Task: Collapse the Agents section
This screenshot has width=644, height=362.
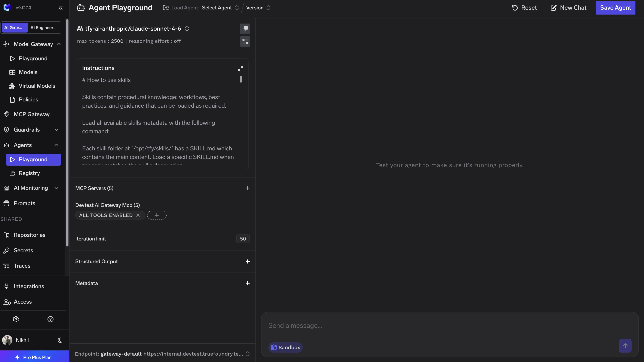Action: click(56, 145)
